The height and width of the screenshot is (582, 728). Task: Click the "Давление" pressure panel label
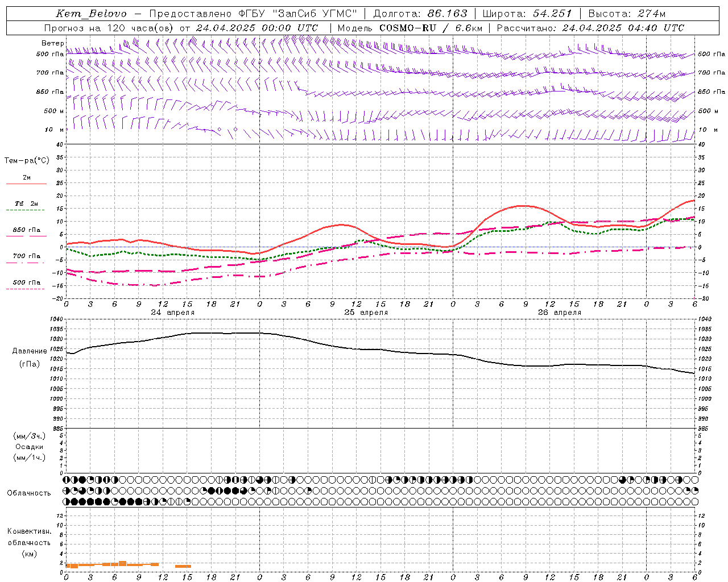point(30,351)
